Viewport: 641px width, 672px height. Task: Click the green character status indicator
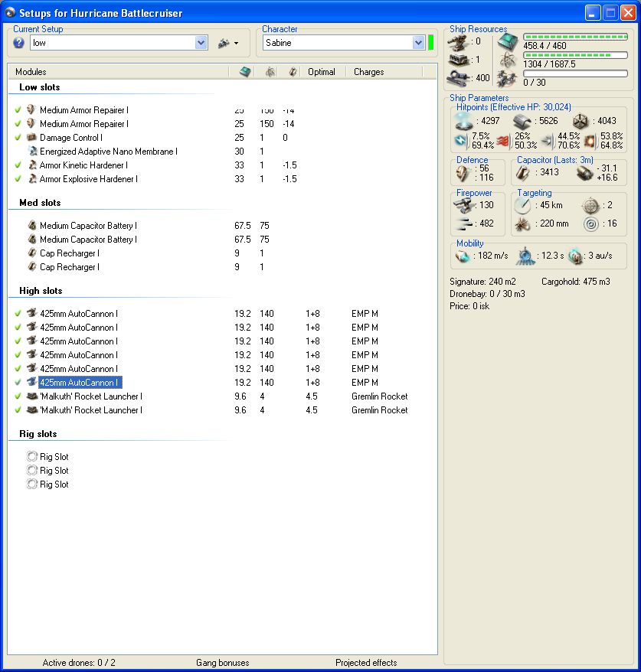(x=431, y=43)
